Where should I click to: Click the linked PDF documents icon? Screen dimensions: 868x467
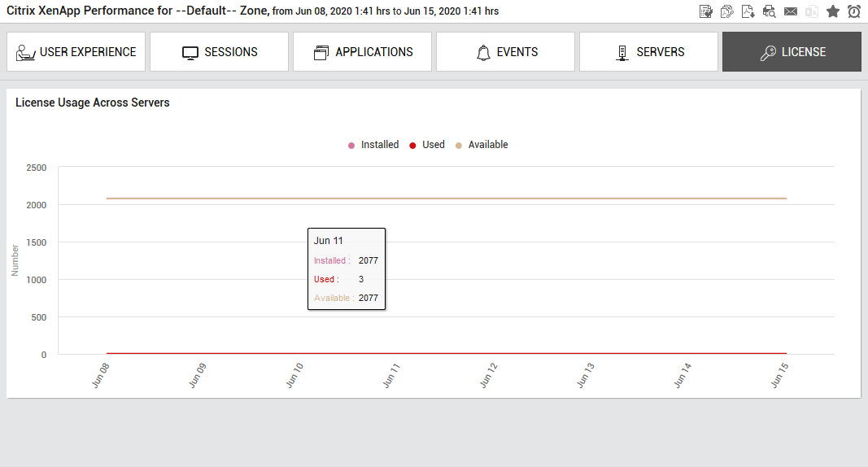pyautogui.click(x=726, y=11)
